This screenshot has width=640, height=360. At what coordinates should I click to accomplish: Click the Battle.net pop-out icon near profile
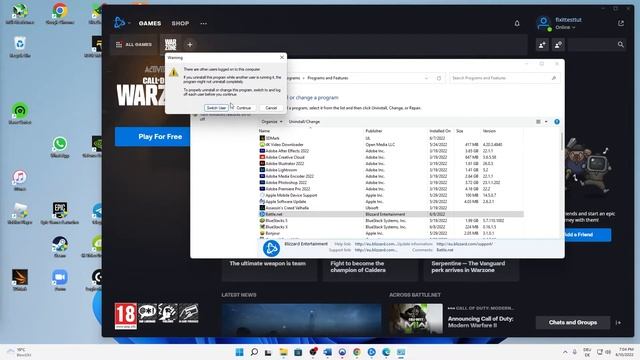(x=621, y=23)
